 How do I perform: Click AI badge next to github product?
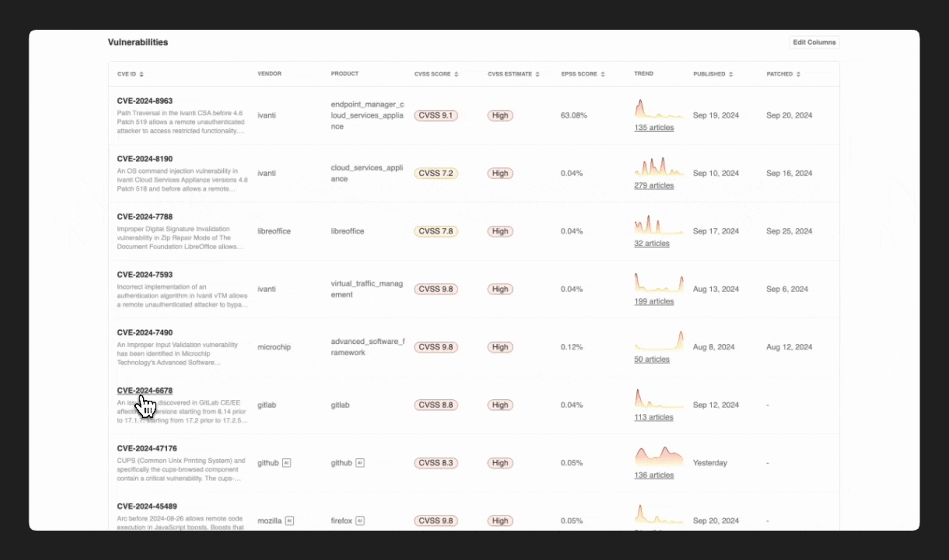[x=360, y=463]
